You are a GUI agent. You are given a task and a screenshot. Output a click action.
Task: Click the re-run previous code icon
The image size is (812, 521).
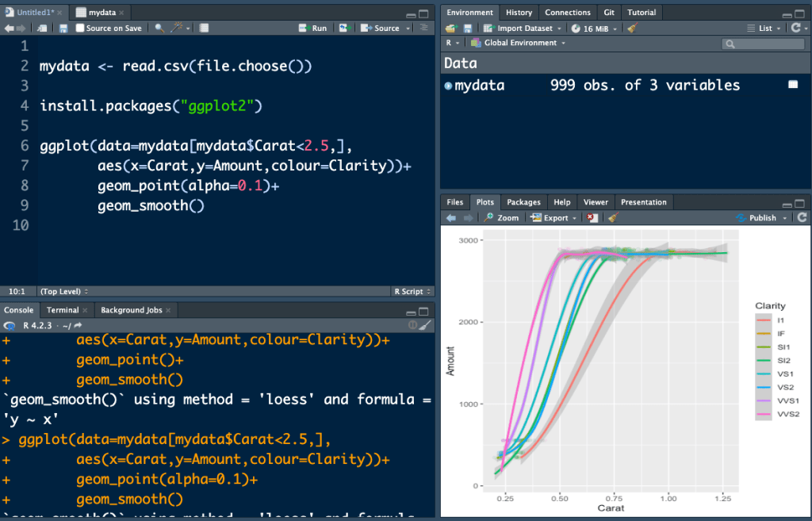click(344, 28)
